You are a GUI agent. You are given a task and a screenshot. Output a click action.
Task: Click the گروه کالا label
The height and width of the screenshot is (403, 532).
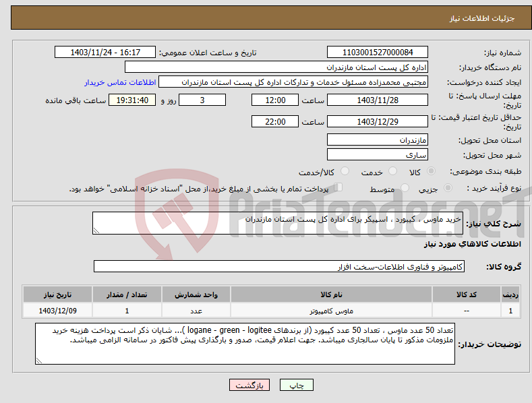(504, 267)
